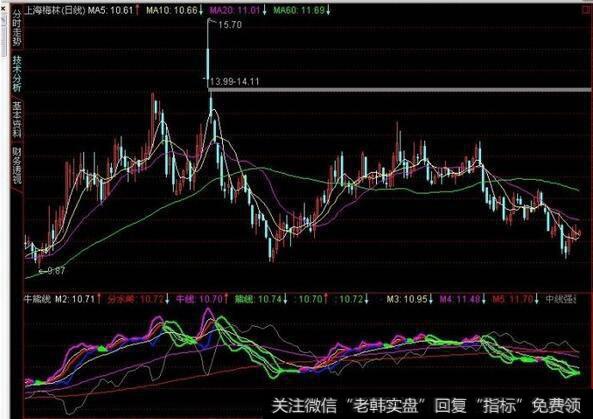Click the small red box icon at top right
The width and height of the screenshot is (593, 419).
coord(585,10)
